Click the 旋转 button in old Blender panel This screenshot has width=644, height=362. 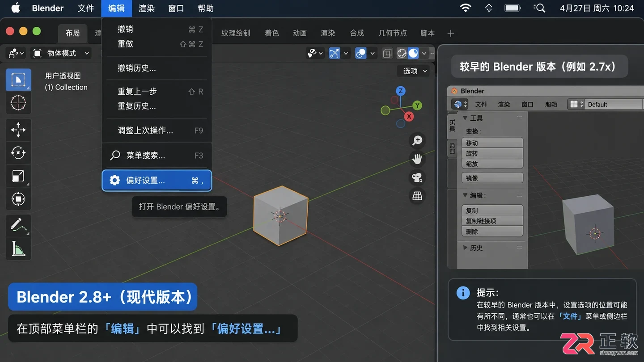click(492, 153)
